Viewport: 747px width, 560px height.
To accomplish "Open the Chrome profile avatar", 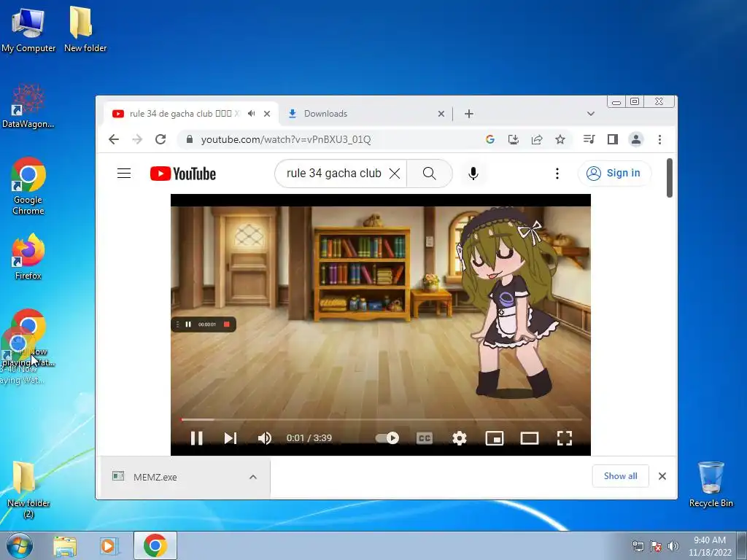I will pyautogui.click(x=636, y=139).
